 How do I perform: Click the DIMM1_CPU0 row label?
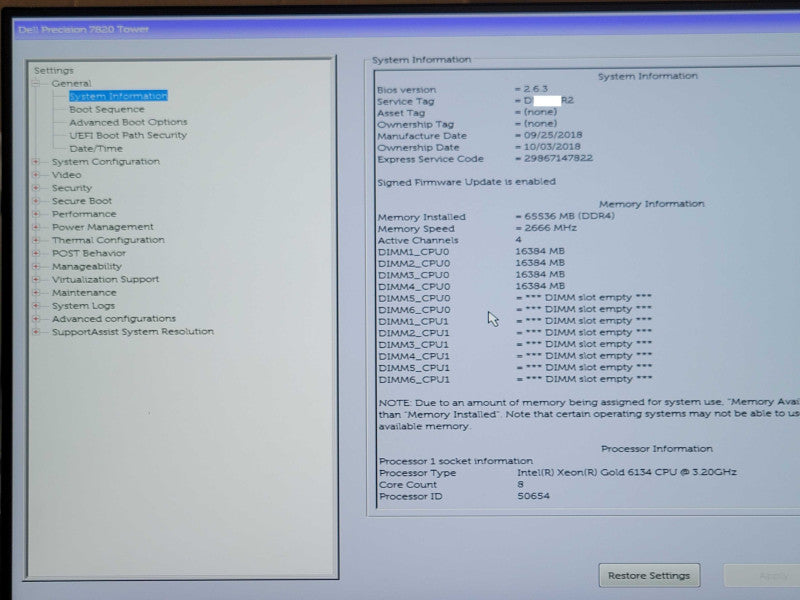pos(414,252)
